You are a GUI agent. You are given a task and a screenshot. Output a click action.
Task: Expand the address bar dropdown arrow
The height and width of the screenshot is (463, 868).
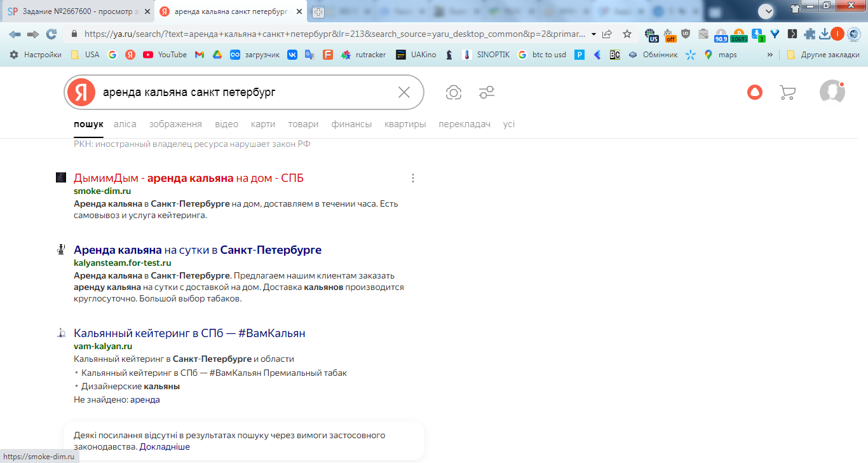(593, 34)
